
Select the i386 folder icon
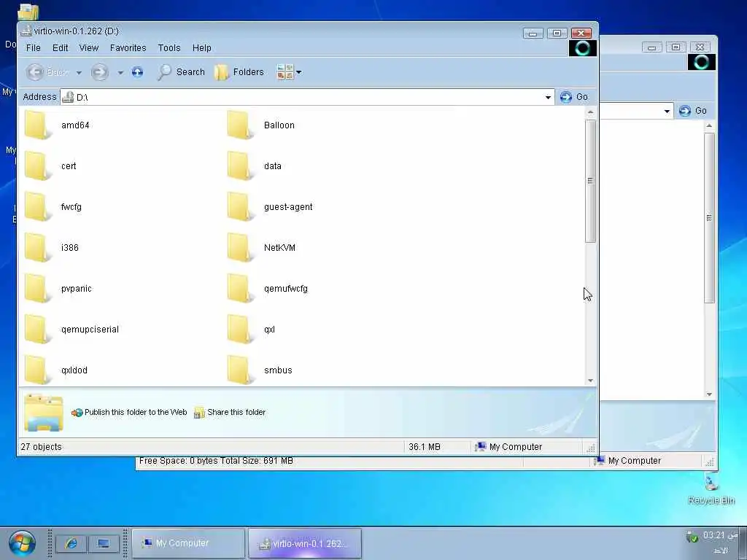click(x=37, y=248)
